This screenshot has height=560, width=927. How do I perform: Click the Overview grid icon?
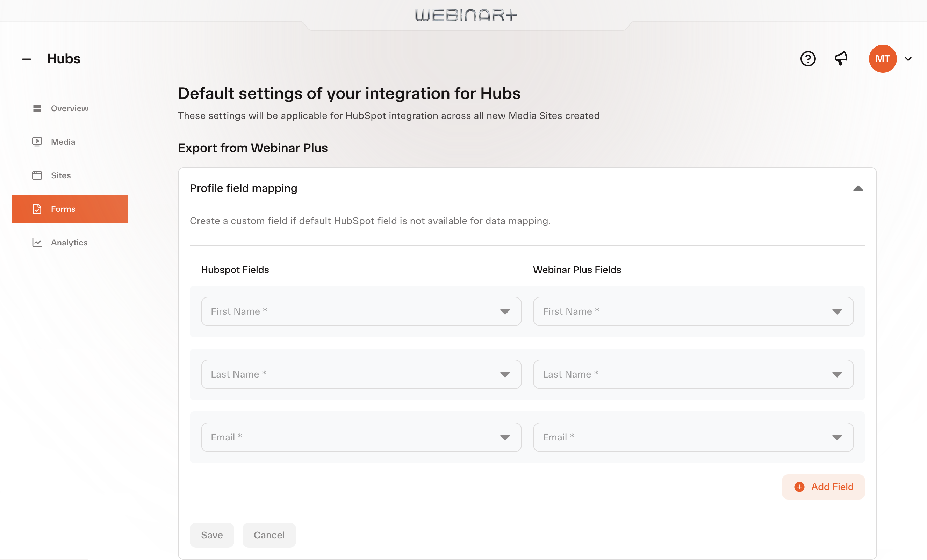(x=37, y=108)
